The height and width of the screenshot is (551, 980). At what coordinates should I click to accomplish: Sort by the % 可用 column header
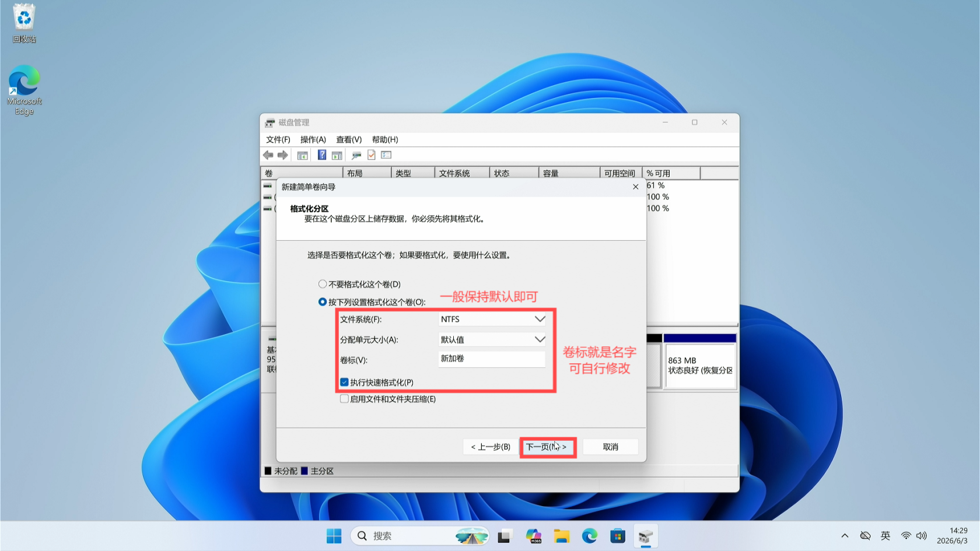tap(671, 173)
